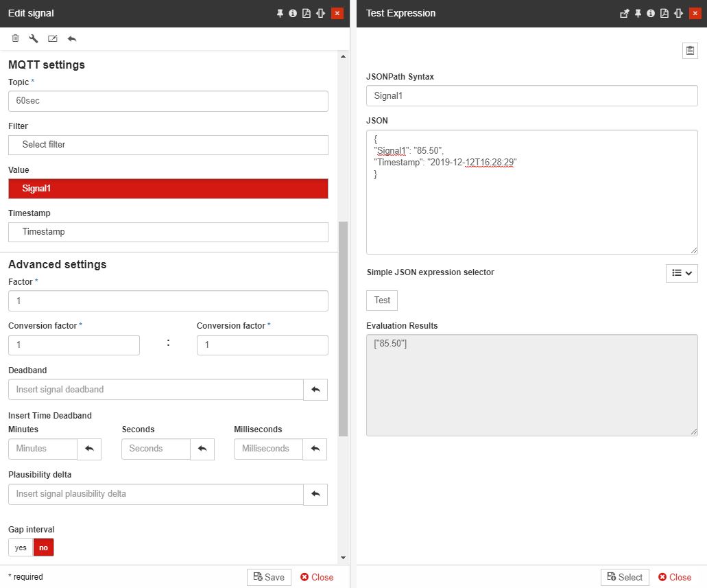
Task: Click the clipboard paste icon
Action: [x=690, y=51]
